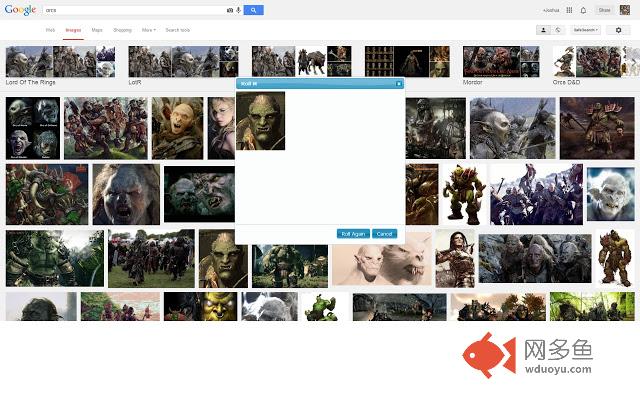
Task: Open the snarling grey orc face thumbnail
Action: 126,194
